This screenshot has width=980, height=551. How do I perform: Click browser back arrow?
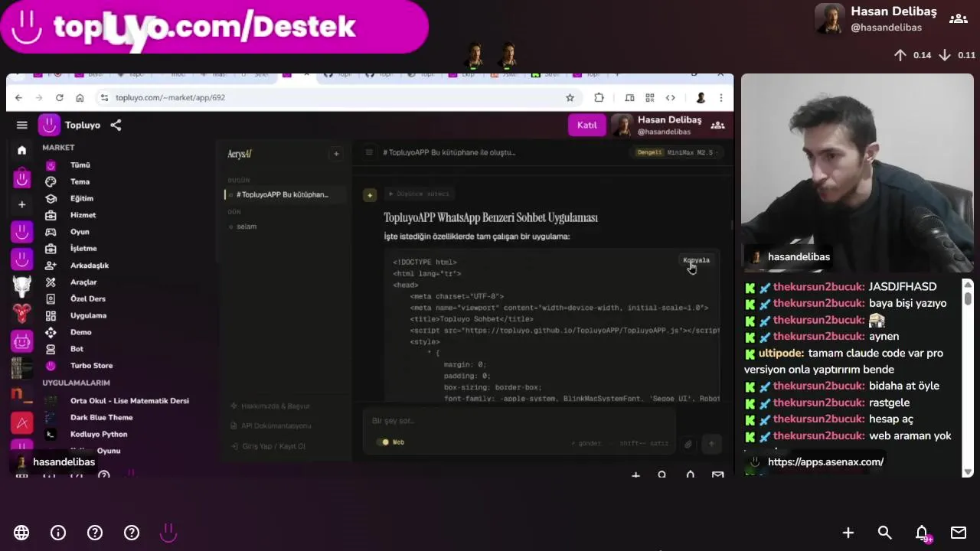[x=18, y=97]
